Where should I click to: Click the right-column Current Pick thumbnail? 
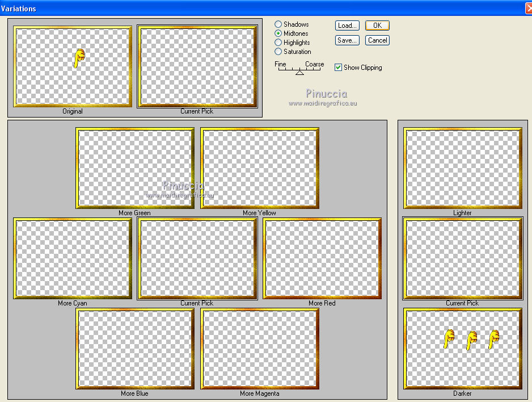coord(463,258)
